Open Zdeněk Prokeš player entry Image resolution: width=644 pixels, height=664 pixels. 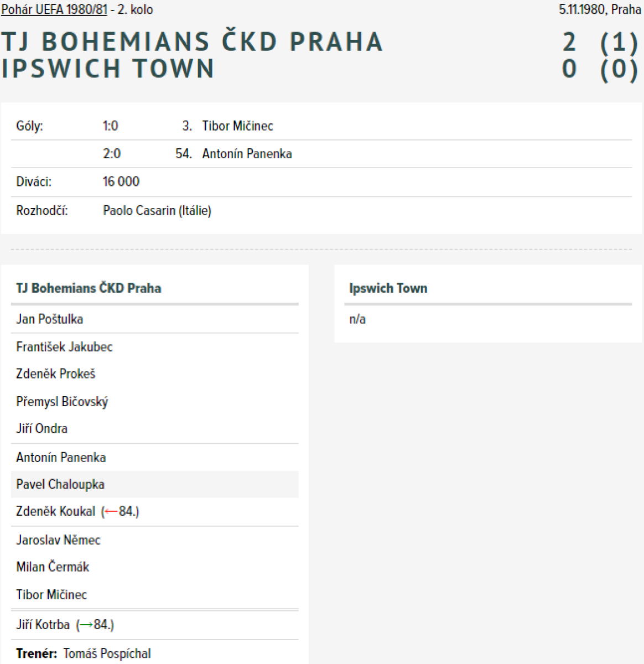click(x=56, y=374)
